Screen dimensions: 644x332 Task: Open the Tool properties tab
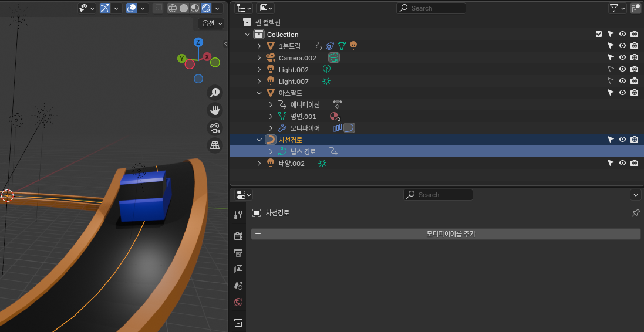(238, 215)
